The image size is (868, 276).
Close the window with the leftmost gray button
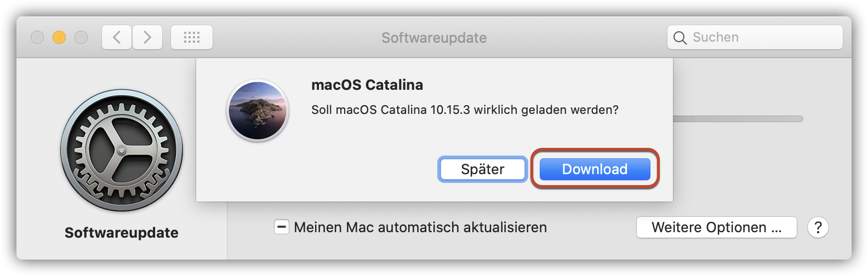click(x=37, y=37)
